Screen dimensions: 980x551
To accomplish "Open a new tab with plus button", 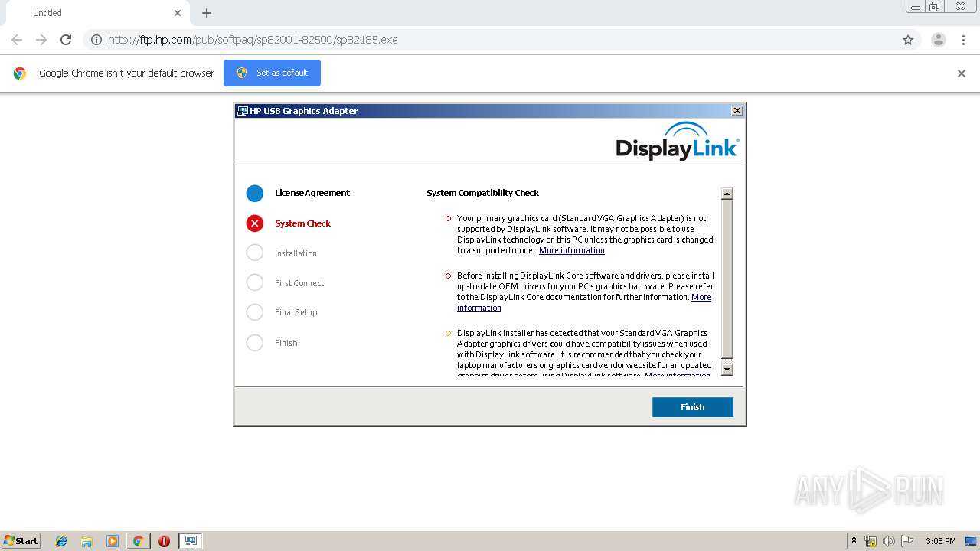I will [207, 13].
